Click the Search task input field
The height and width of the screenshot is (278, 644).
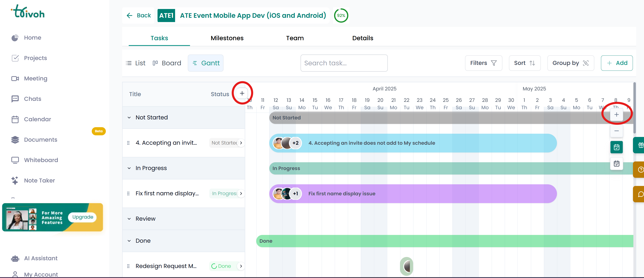point(344,63)
